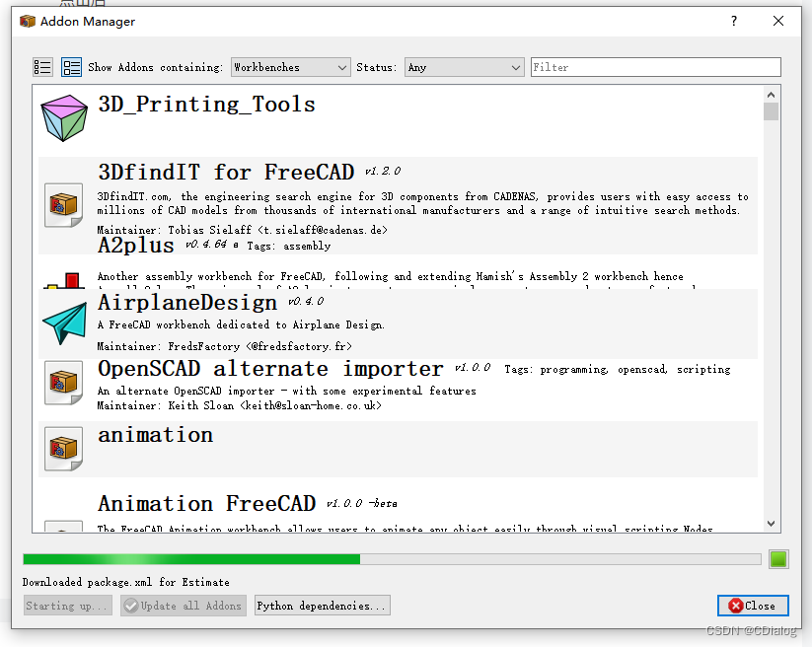The image size is (812, 647).
Task: Click the green download progress bar
Action: point(392,559)
